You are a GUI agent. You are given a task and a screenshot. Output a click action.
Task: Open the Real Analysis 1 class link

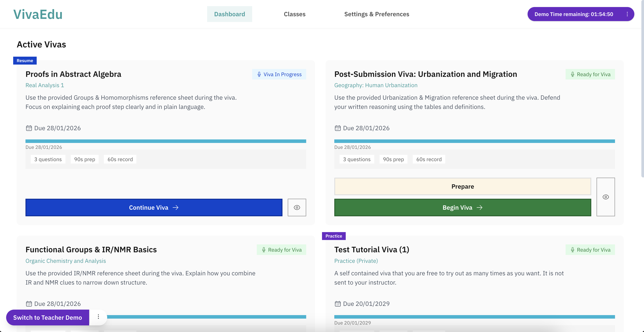coord(45,85)
